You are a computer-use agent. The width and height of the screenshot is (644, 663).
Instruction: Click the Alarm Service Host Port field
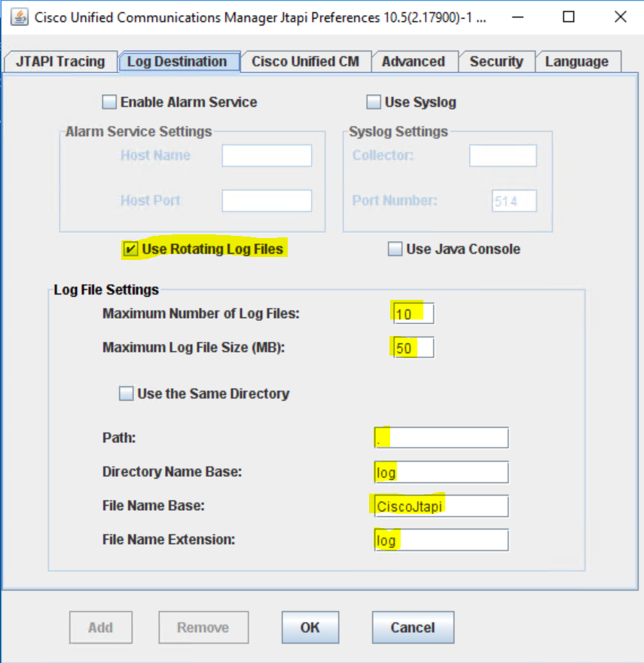point(267,200)
